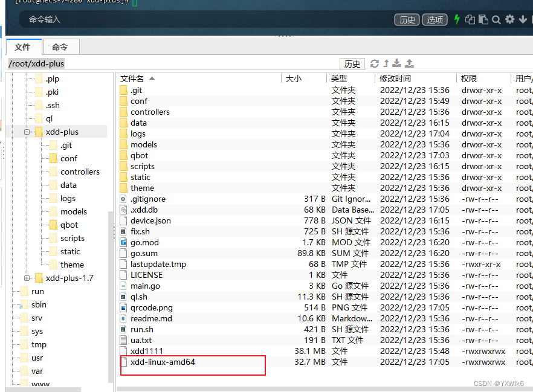Select the var folder in the tree
Viewport: 533px width, 392px height.
coord(37,371)
